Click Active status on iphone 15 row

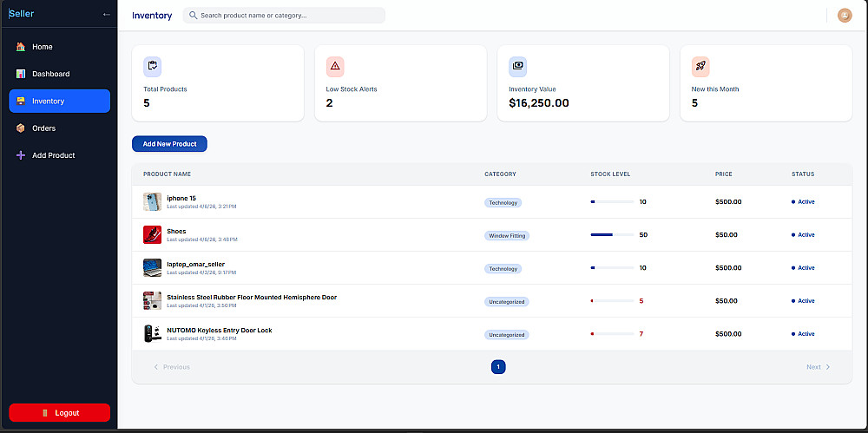point(803,201)
